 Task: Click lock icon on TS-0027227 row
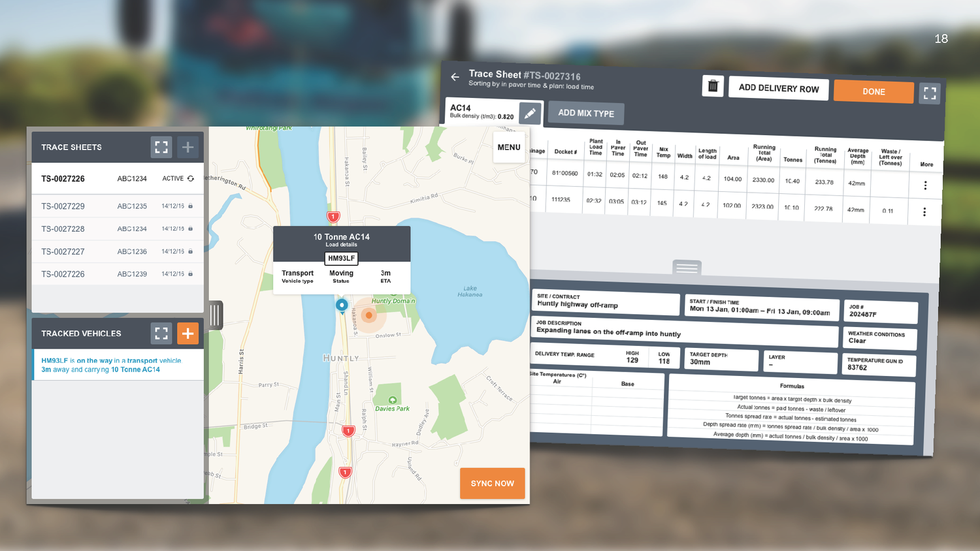[191, 251]
